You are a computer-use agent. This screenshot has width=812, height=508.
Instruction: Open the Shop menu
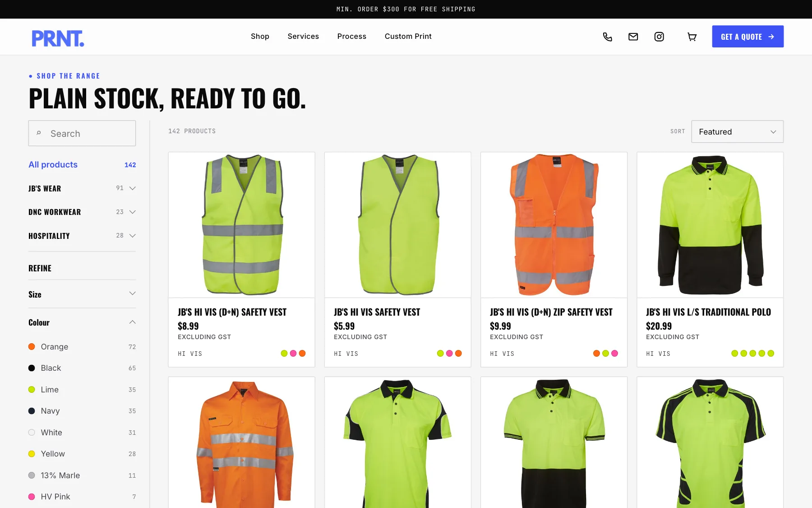[260, 36]
